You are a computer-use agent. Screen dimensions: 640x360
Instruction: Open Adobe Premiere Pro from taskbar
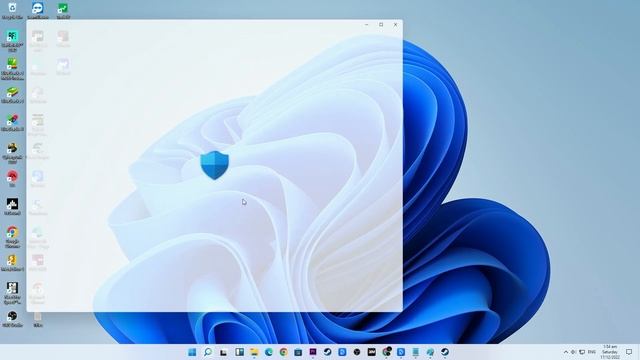tap(313, 352)
